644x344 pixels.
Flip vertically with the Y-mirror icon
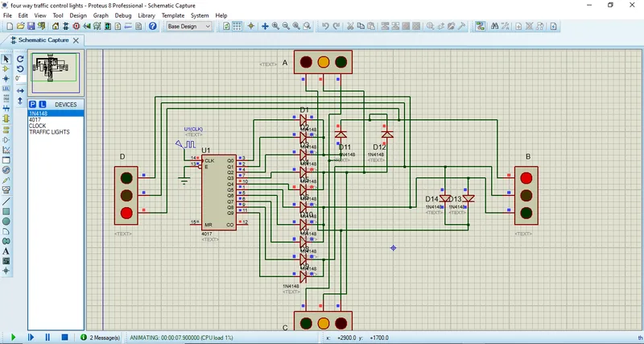20,100
